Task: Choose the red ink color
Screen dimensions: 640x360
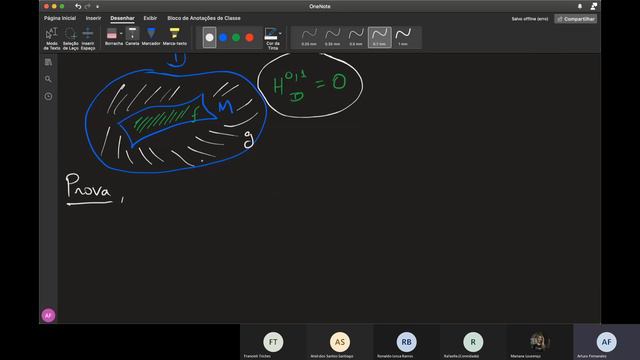Action: click(x=249, y=38)
